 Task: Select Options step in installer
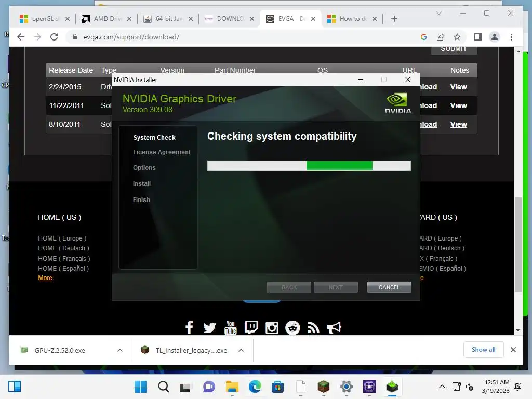pos(144,168)
